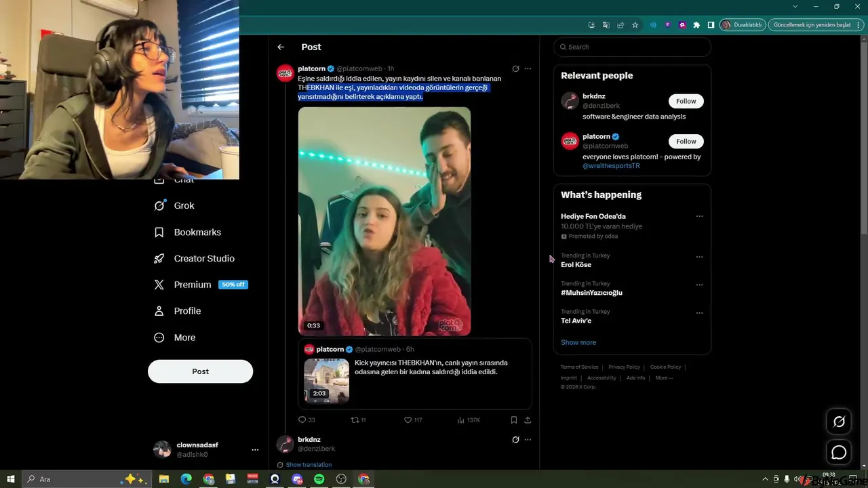The image size is (868, 488).
Task: Go back with the Post header arrow
Action: (281, 47)
